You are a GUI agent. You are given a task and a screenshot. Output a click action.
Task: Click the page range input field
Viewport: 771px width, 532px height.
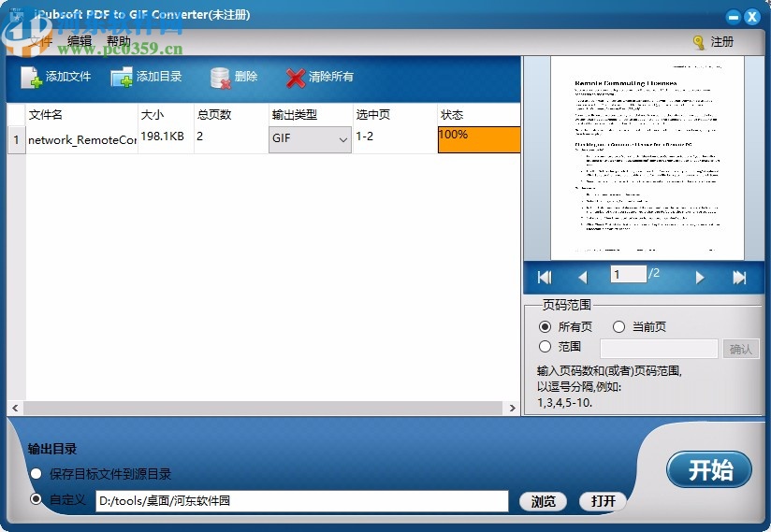(x=659, y=349)
